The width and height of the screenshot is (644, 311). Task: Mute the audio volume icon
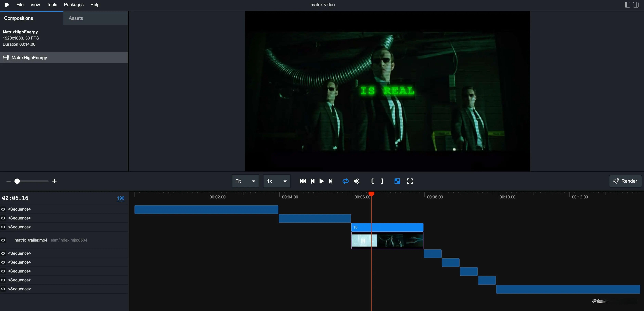click(357, 181)
